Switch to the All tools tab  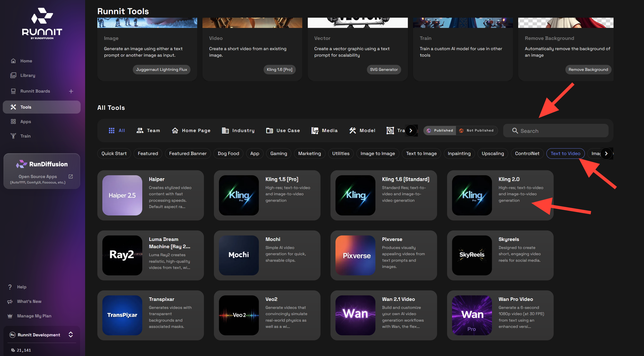[x=117, y=130]
